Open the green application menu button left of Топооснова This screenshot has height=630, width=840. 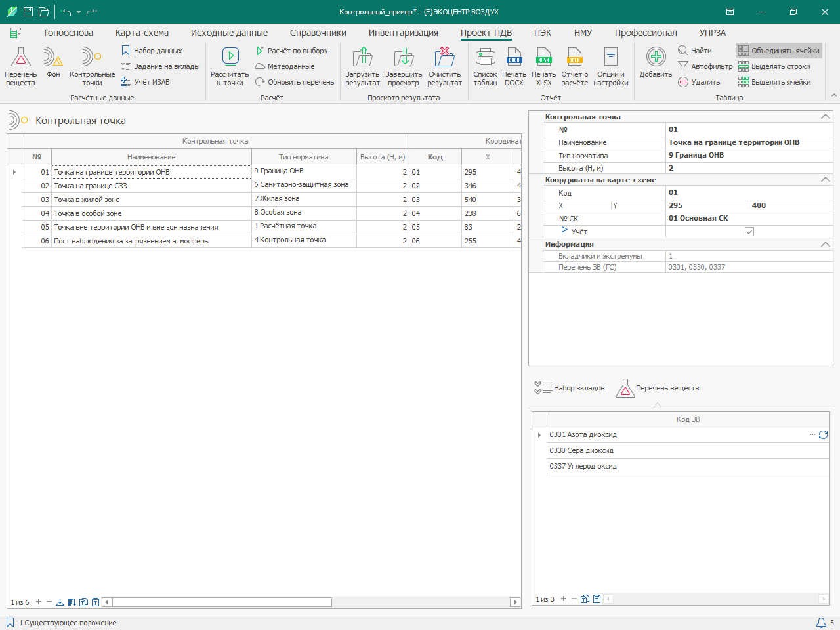tap(16, 33)
